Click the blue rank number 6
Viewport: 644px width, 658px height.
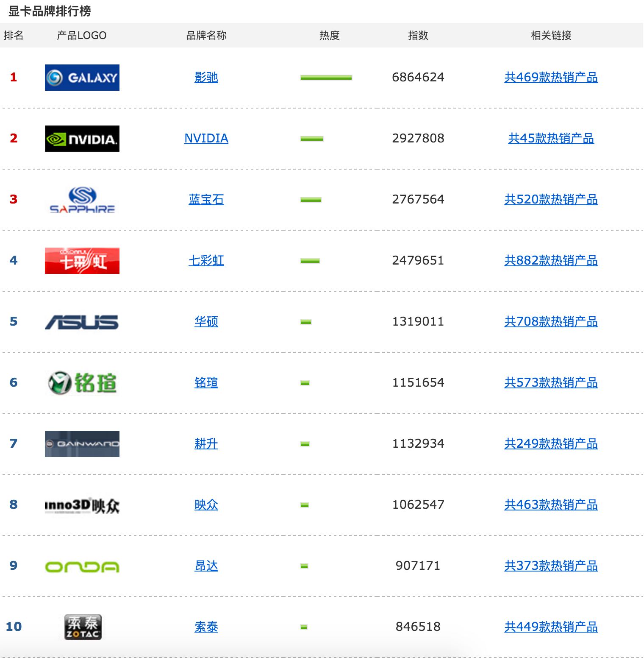(14, 382)
